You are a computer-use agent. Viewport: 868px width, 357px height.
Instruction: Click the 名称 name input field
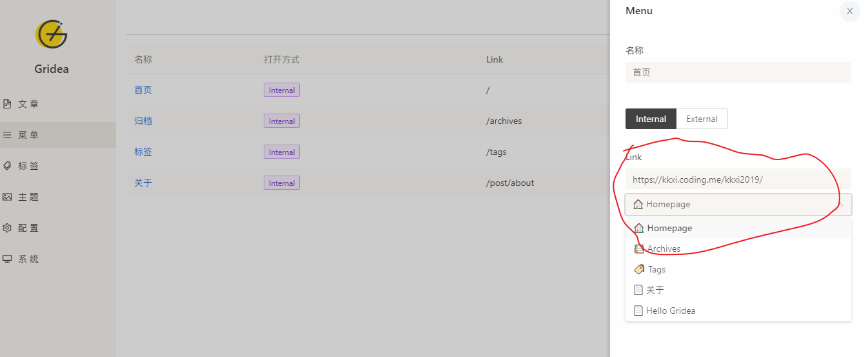point(738,72)
